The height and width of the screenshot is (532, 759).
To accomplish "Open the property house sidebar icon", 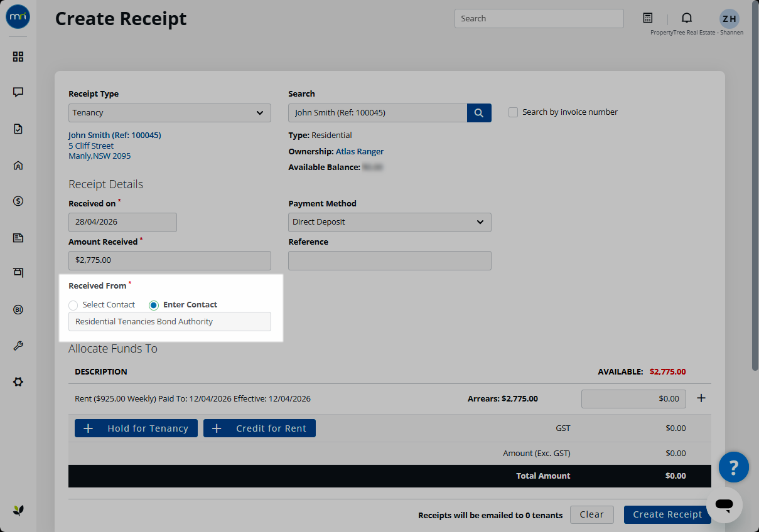I will [18, 166].
